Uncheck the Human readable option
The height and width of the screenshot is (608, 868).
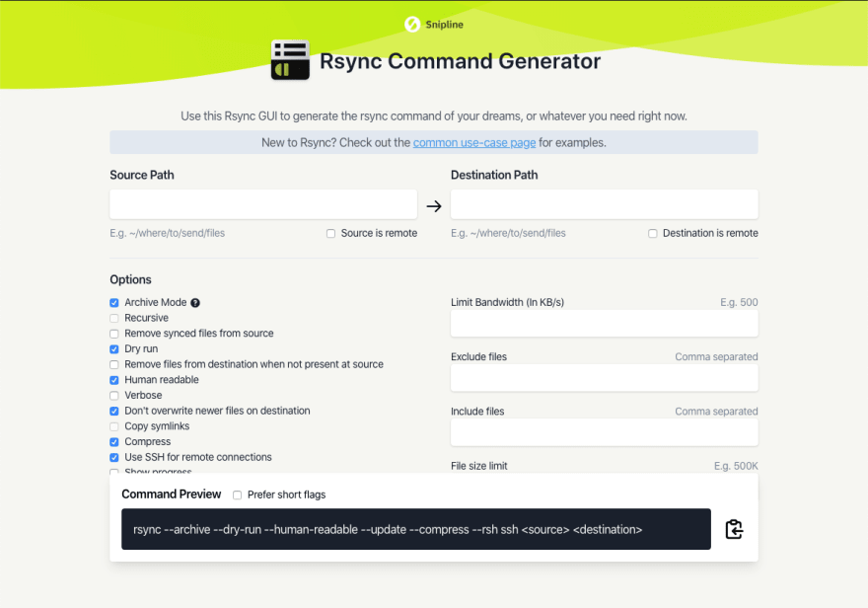click(x=114, y=380)
